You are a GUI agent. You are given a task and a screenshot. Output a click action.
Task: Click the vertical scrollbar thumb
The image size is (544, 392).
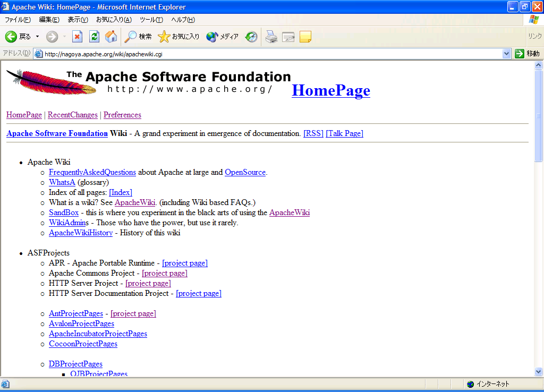[x=538, y=115]
